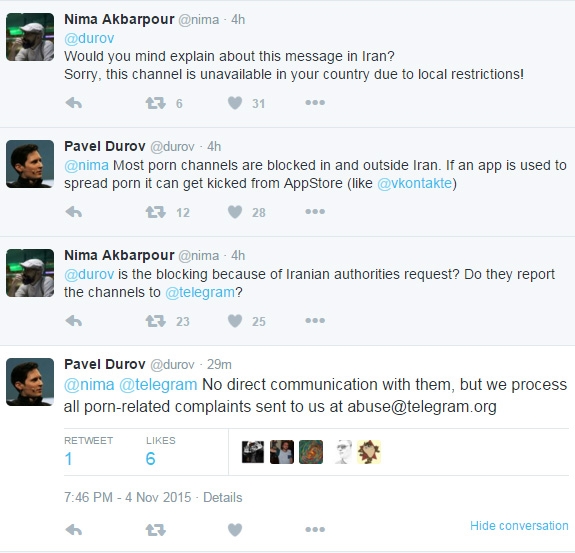
Task: View the 6 LIKES list
Action: 161,451
